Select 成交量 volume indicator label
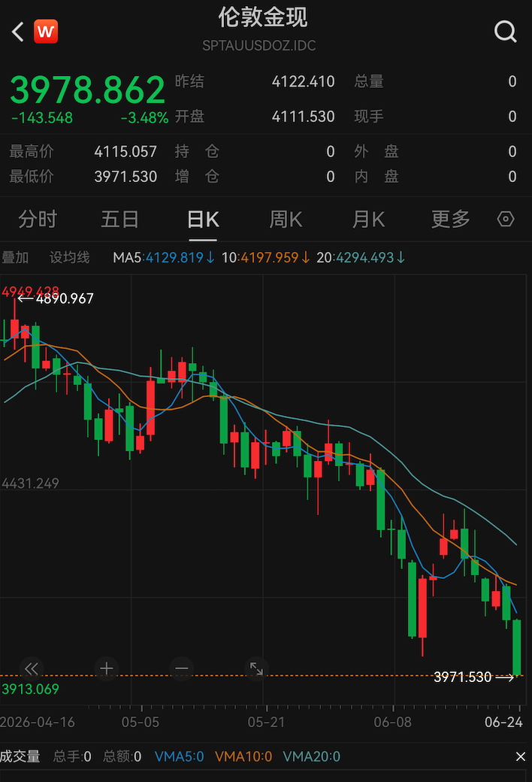 [20, 756]
